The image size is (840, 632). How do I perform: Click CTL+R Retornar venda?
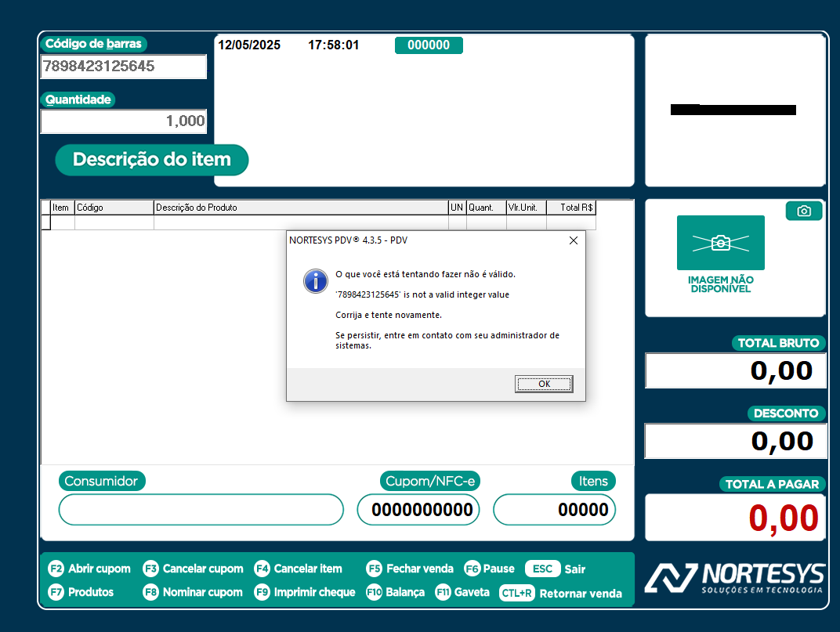560,594
